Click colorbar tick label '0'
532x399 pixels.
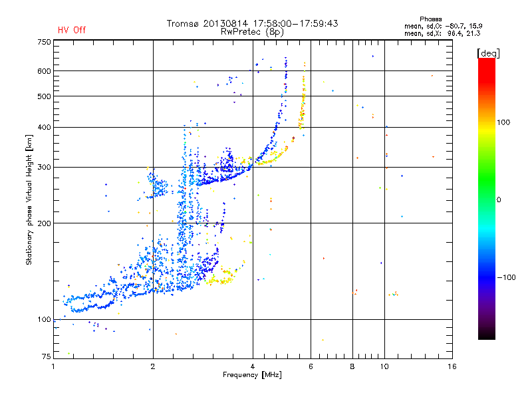[498, 200]
